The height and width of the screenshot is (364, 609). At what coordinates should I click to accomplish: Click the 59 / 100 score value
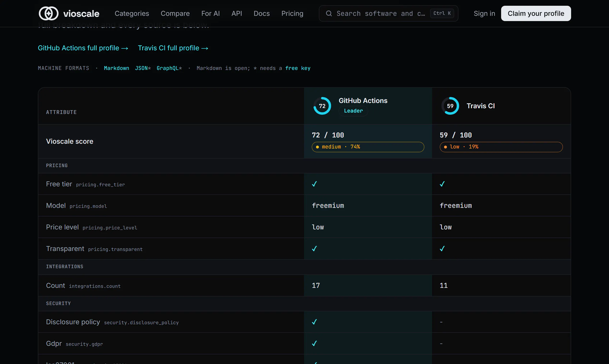point(456,135)
